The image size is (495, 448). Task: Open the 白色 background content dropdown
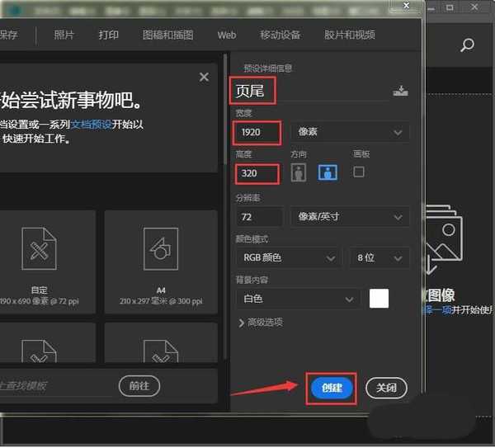(x=298, y=299)
